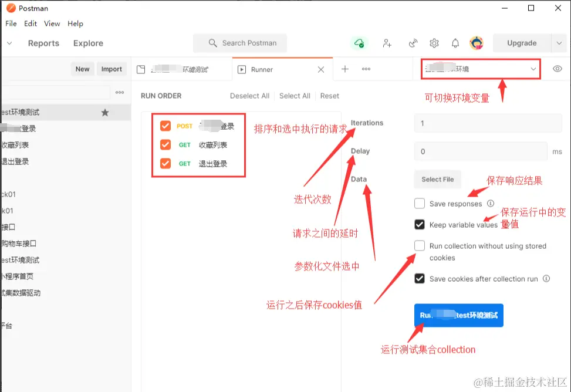Expand the header chevron left of Reports
This screenshot has height=392, width=571.
tap(9, 43)
